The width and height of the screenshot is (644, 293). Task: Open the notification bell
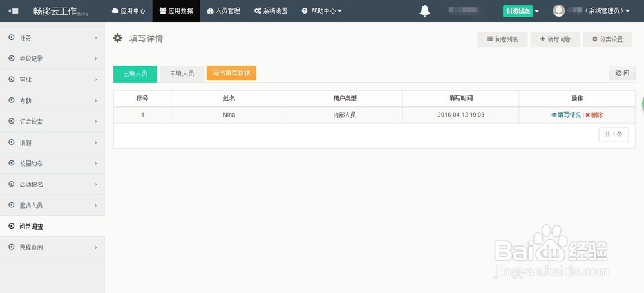click(x=424, y=11)
